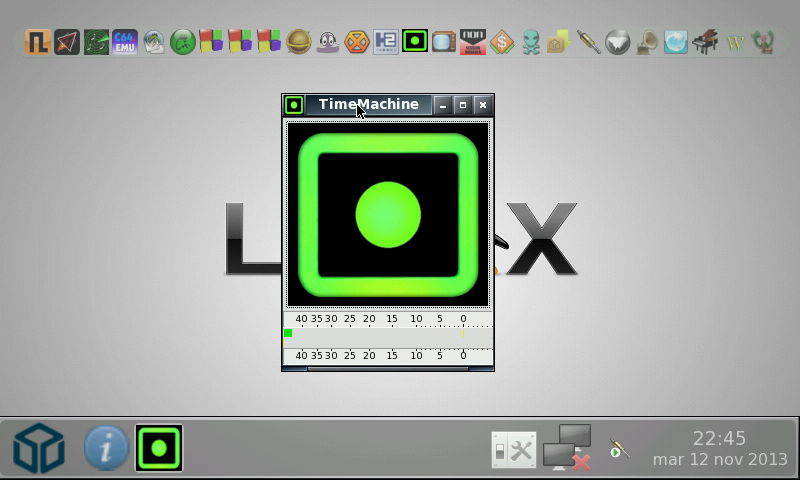Click the green alien skull icon

click(x=531, y=42)
